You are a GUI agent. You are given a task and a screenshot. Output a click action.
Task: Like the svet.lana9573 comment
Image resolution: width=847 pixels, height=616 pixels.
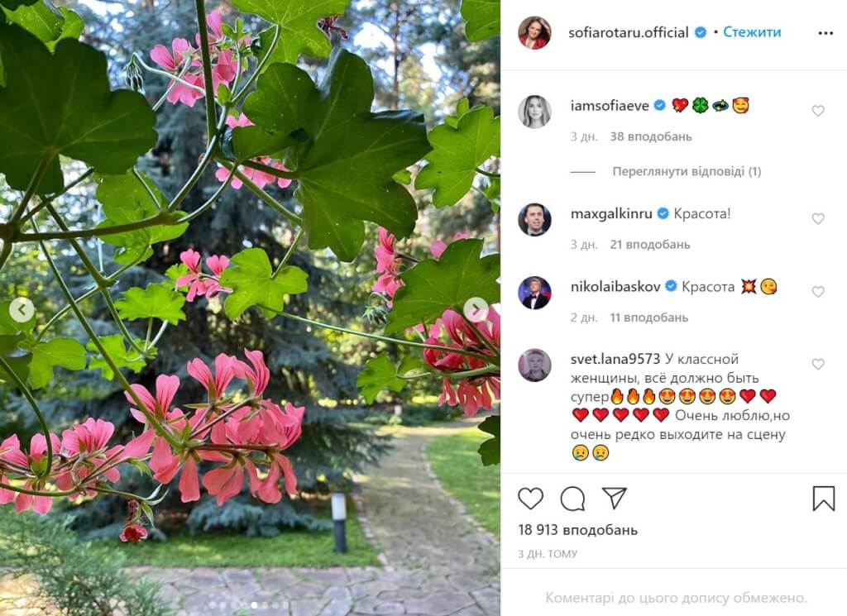pyautogui.click(x=818, y=365)
